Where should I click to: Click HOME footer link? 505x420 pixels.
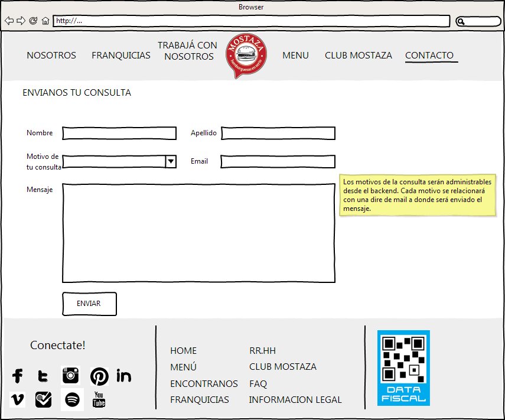[x=183, y=350]
